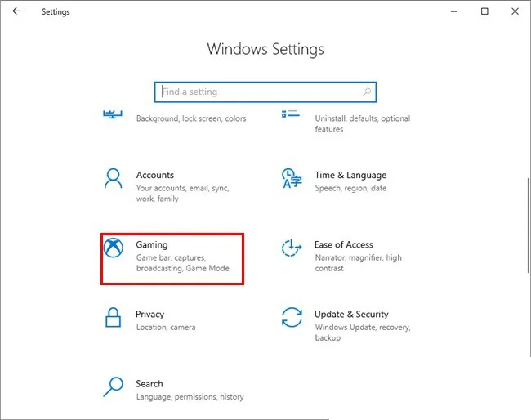Click the Search magnifying glass icon
The height and width of the screenshot is (420, 531).
click(113, 386)
